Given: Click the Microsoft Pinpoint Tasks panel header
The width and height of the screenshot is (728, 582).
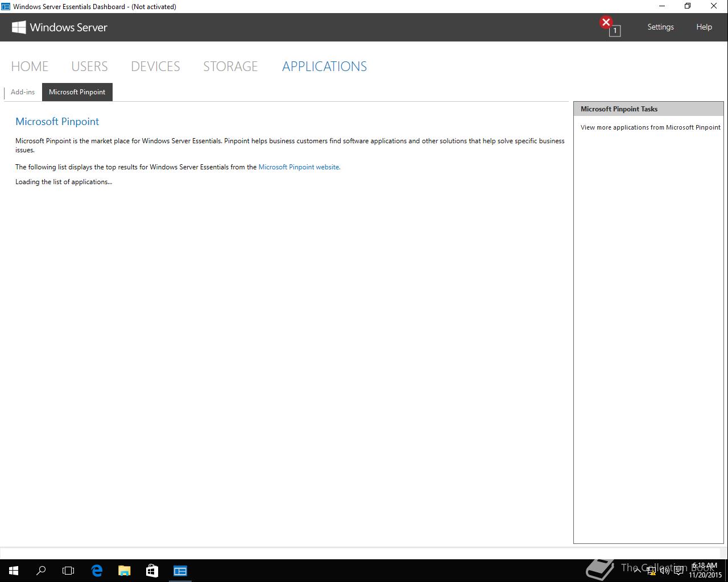Looking at the screenshot, I should tap(648, 109).
